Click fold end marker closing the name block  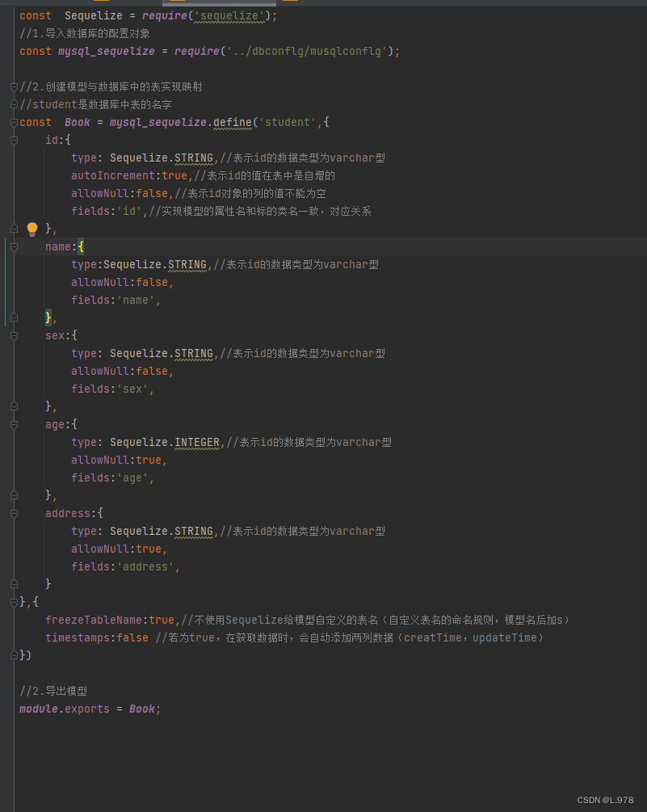[14, 318]
